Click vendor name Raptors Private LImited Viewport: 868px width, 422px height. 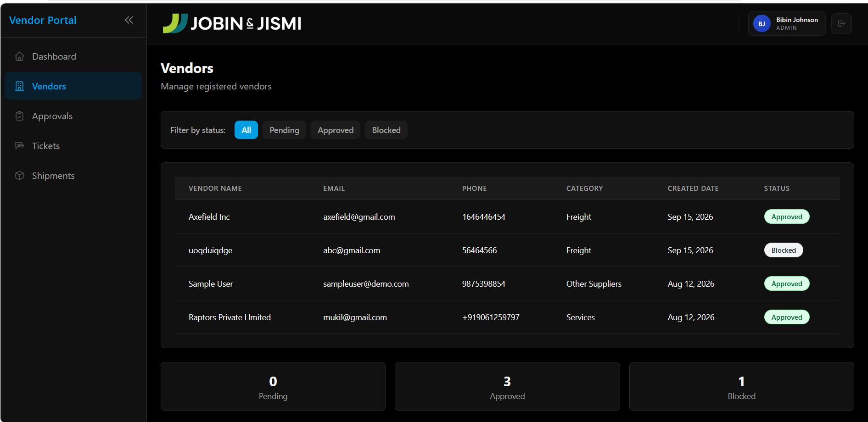[230, 317]
